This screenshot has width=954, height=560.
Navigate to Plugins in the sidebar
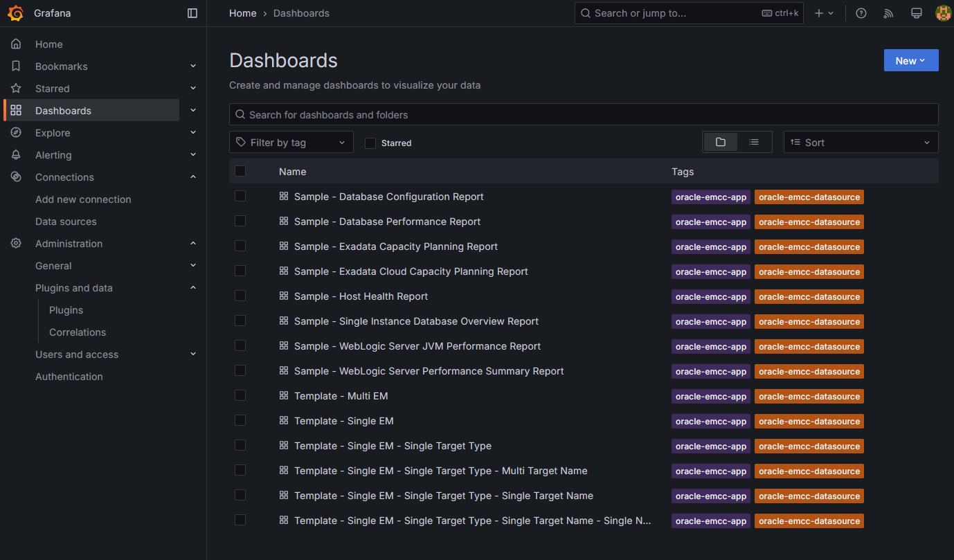coord(66,309)
